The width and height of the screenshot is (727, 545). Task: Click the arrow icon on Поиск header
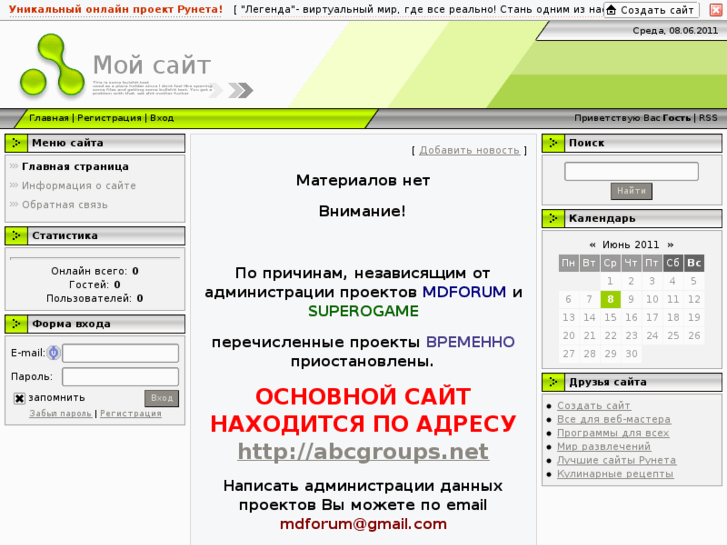pos(553,143)
